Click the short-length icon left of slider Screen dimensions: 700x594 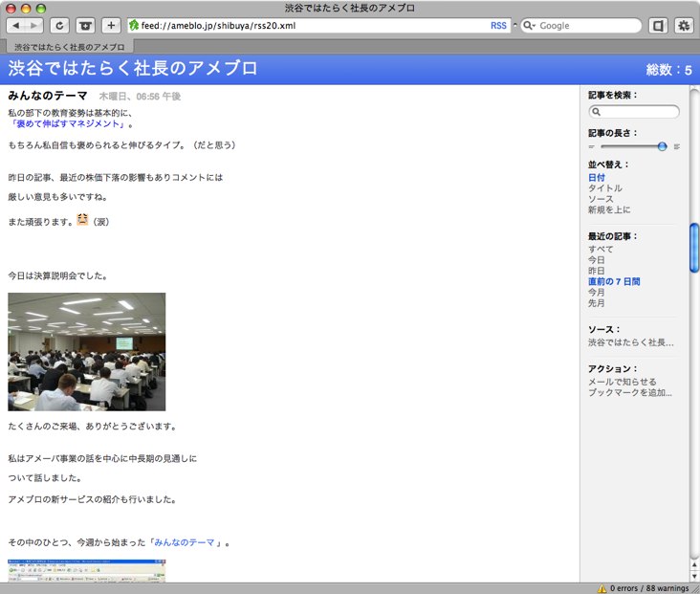pyautogui.click(x=592, y=146)
